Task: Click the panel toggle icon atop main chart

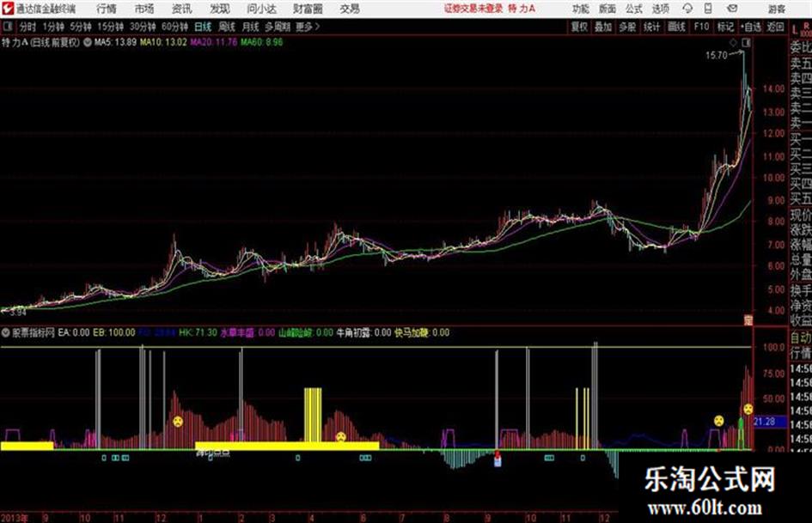Action: pos(746,43)
